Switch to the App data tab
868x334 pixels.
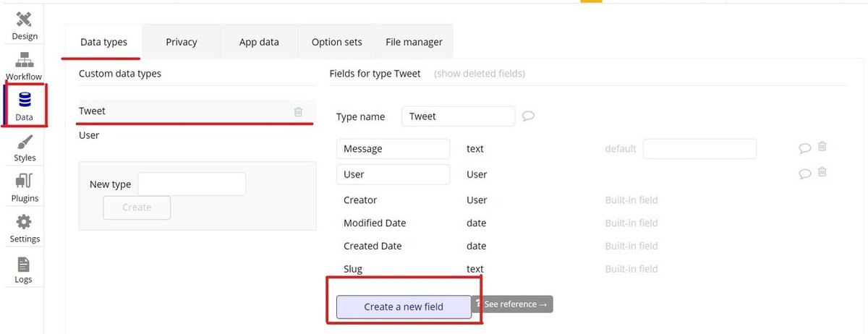click(259, 42)
